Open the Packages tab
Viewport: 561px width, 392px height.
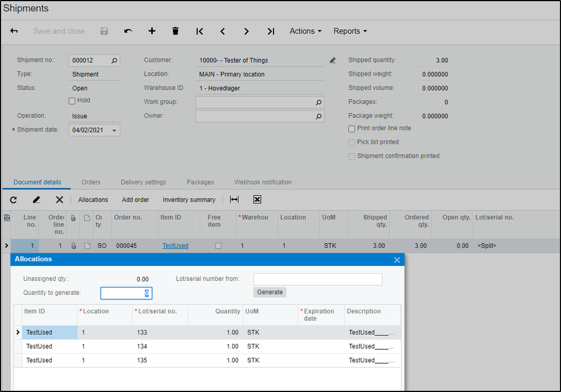coord(200,182)
